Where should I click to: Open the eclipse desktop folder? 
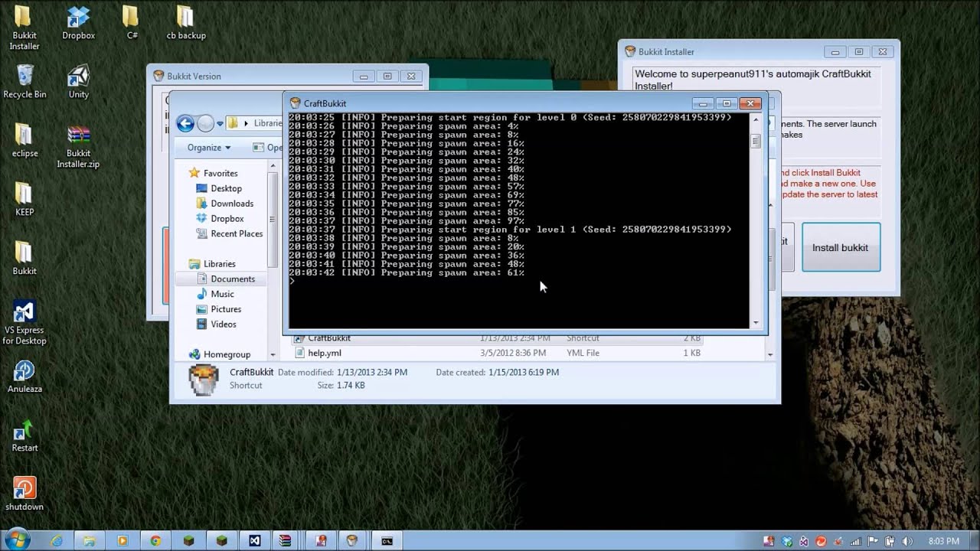tap(24, 141)
